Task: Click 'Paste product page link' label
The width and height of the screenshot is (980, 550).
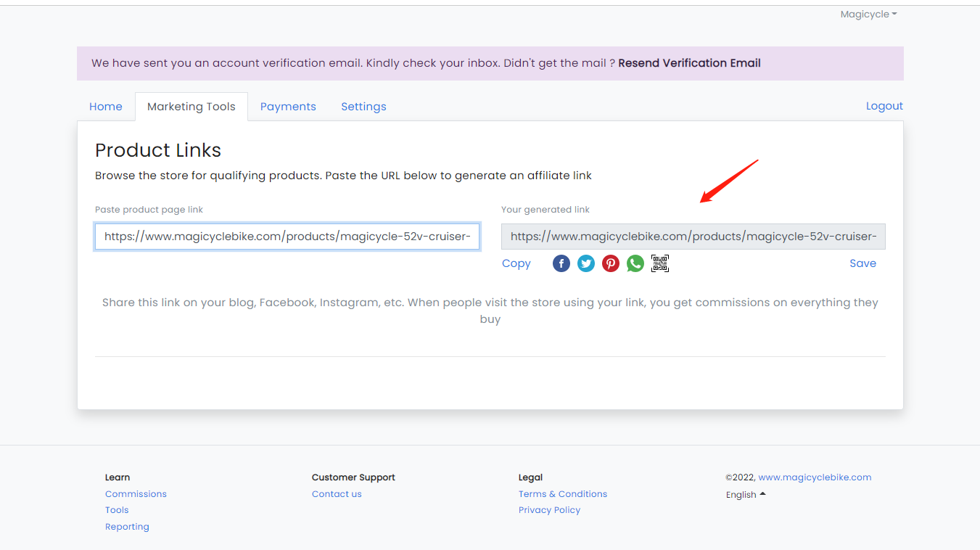Action: 149,210
